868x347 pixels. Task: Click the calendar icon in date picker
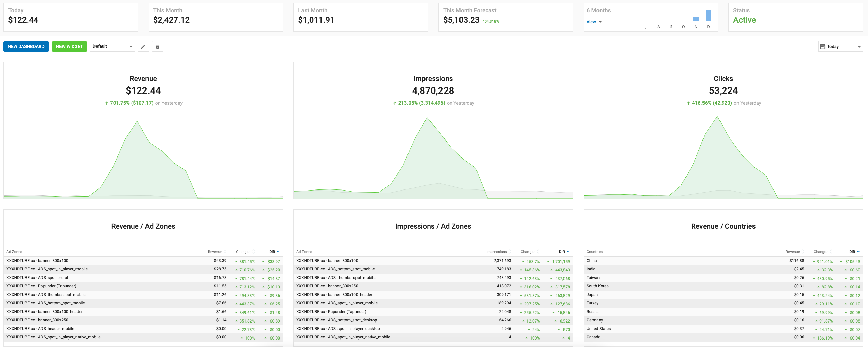pos(822,47)
